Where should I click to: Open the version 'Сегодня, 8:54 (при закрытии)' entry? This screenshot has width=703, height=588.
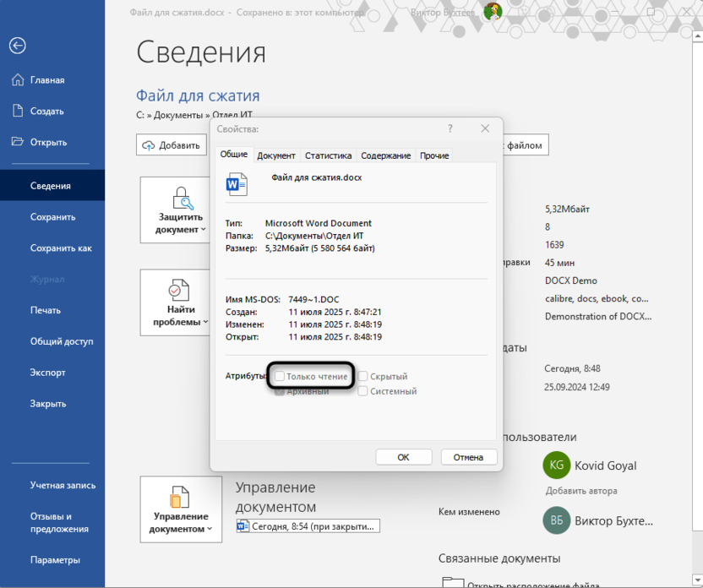[308, 526]
